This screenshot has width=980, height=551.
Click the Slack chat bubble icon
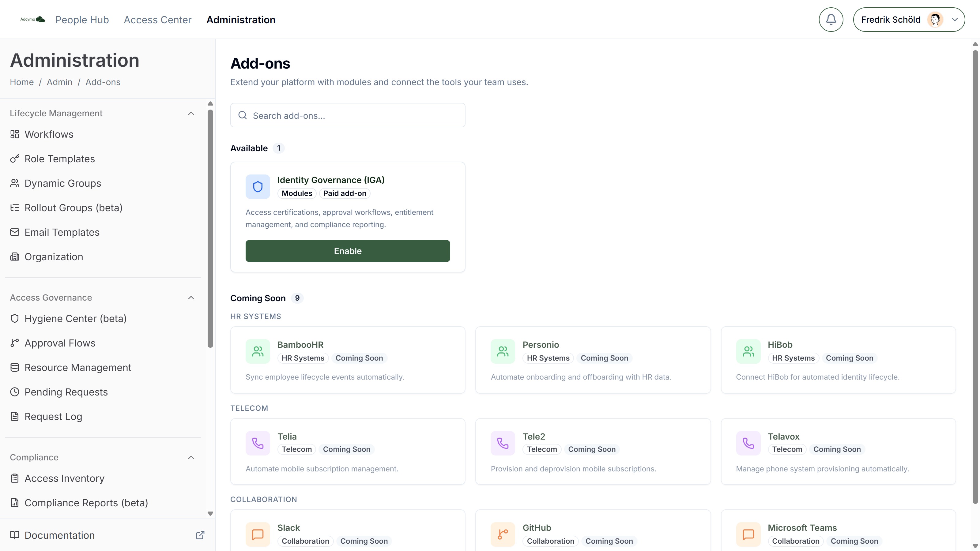pos(258,534)
